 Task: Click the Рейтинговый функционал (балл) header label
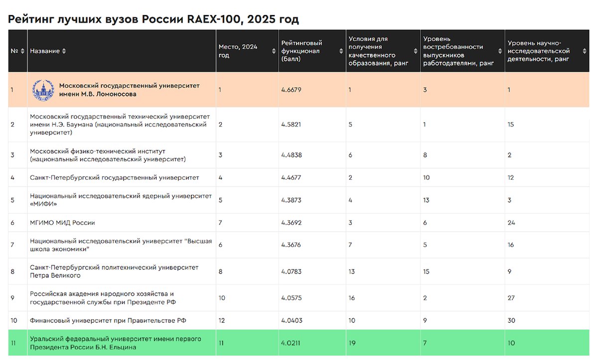tap(301, 51)
